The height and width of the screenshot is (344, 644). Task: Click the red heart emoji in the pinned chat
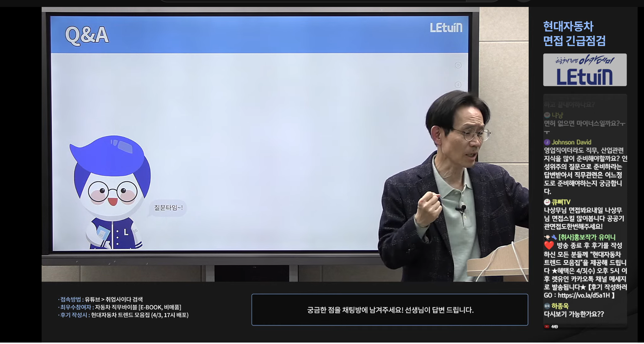pos(549,245)
